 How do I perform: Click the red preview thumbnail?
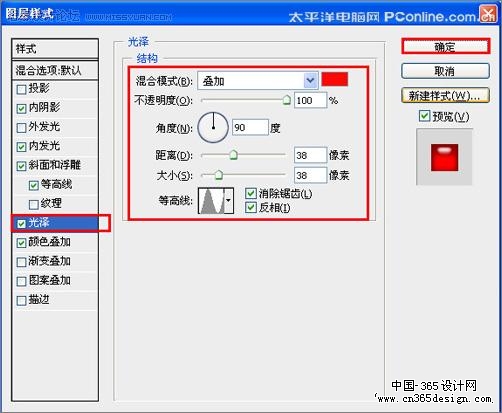pyautogui.click(x=444, y=157)
